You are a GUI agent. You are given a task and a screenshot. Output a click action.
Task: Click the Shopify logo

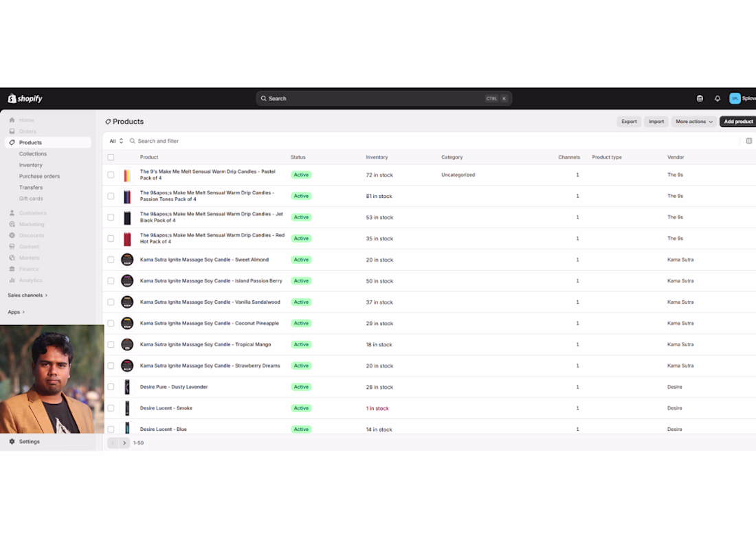(x=25, y=98)
